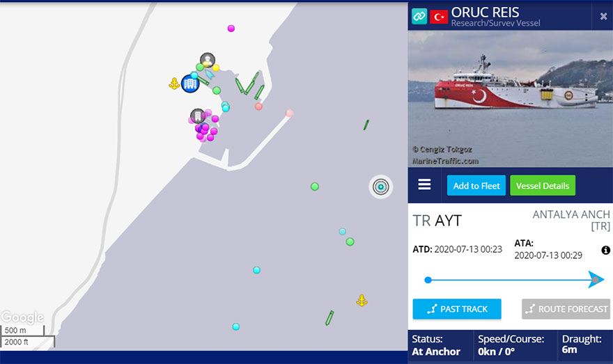The width and height of the screenshot is (613, 364).
Task: Open the hamburger menu in vessel panel
Action: coord(424,184)
